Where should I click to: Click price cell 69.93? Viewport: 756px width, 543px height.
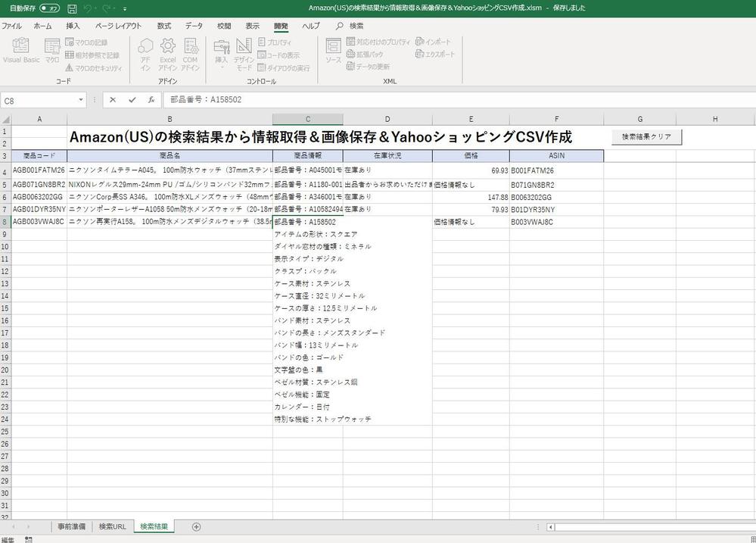471,170
